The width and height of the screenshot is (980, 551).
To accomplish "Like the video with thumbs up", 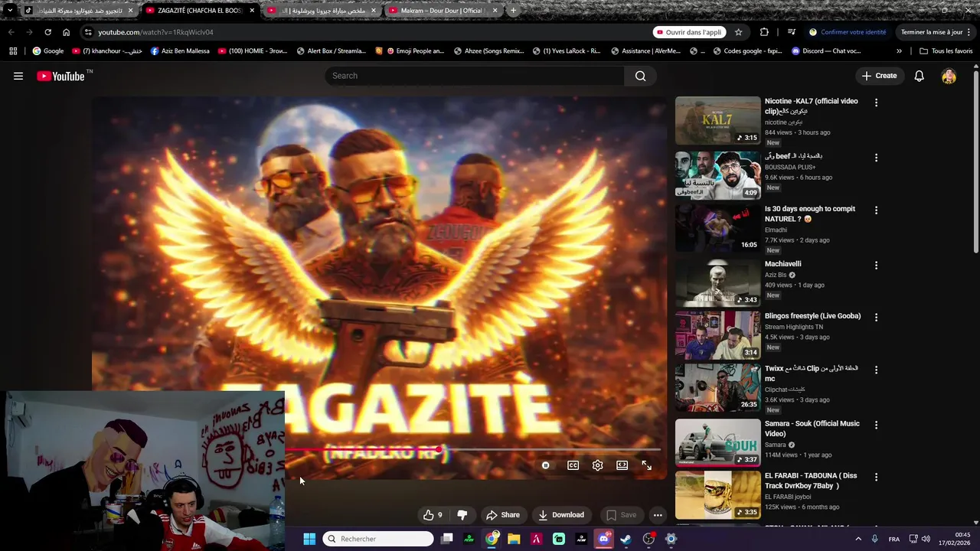I will point(433,515).
